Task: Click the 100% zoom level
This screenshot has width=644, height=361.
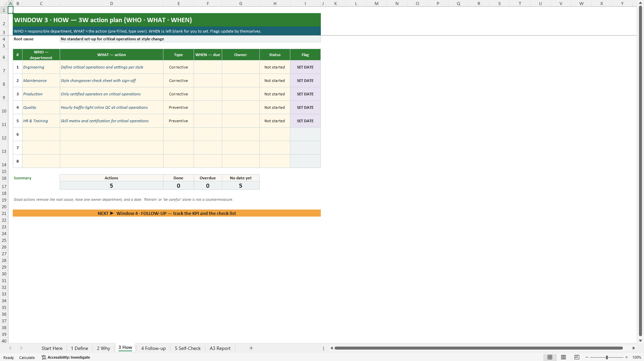Action: 637,357
